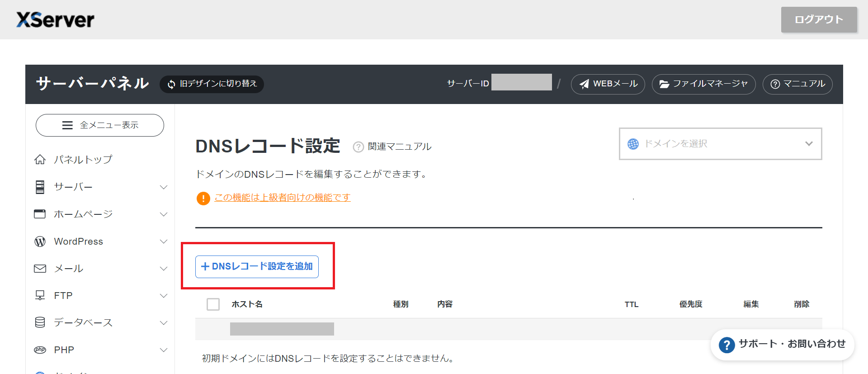Click the globe icon in domain selector
The height and width of the screenshot is (374, 868).
(633, 144)
